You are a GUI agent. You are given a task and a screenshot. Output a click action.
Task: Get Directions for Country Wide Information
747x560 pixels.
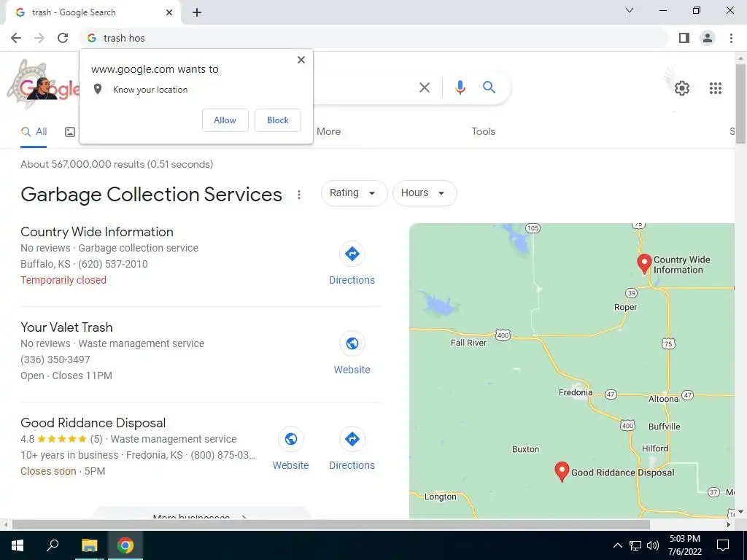tap(352, 262)
